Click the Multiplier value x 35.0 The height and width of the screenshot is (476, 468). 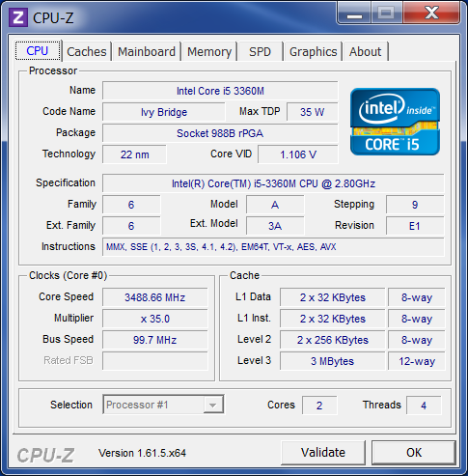[x=155, y=319]
